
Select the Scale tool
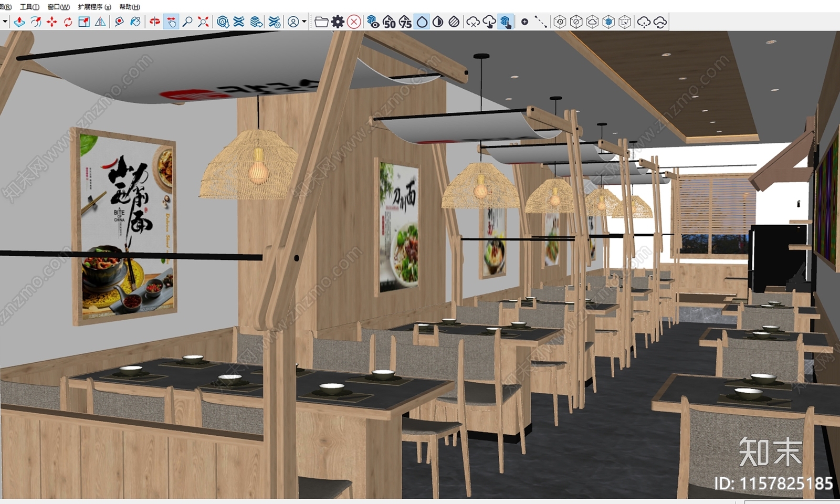pyautogui.click(x=84, y=22)
